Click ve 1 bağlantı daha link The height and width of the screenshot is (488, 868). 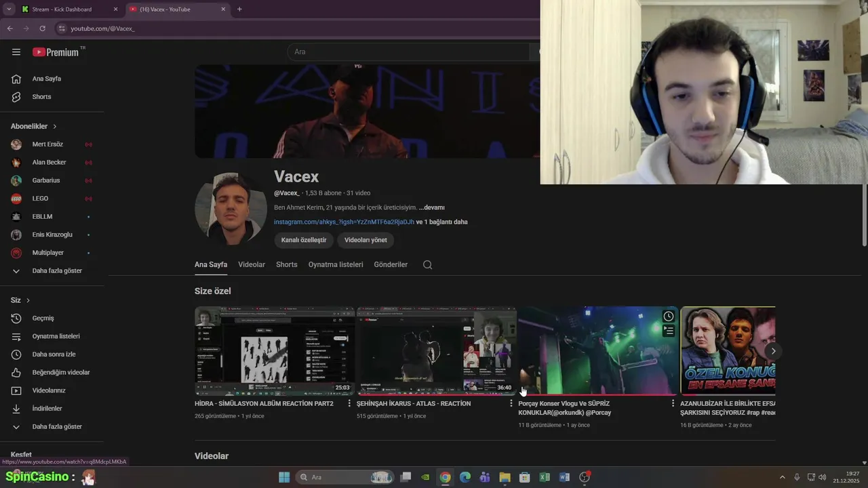441,222
